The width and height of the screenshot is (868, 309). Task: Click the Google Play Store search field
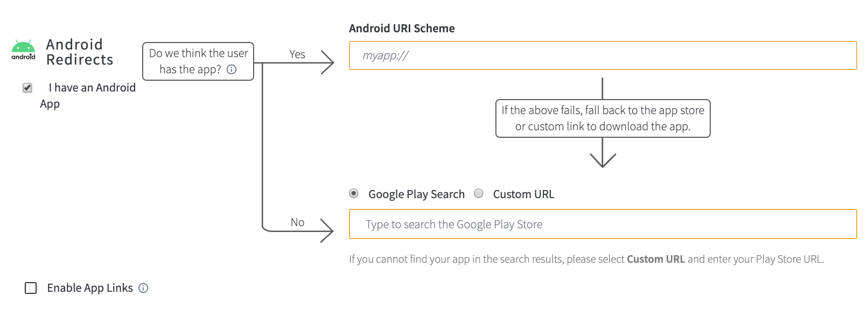603,224
